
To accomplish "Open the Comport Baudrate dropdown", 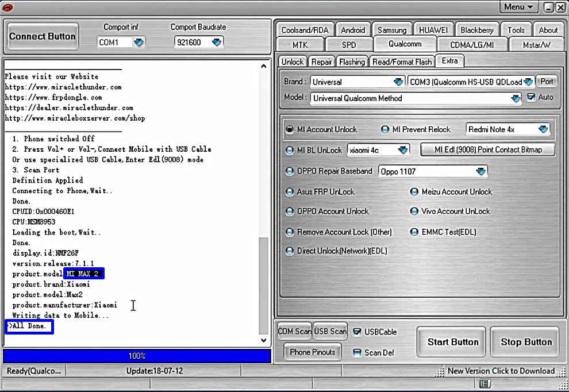I will click(216, 43).
